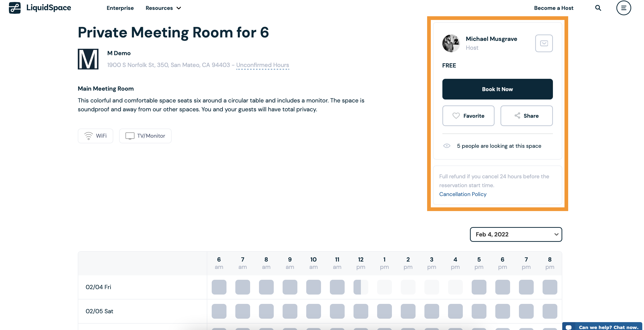
Task: Open the hamburger menu icon
Action: 624,8
